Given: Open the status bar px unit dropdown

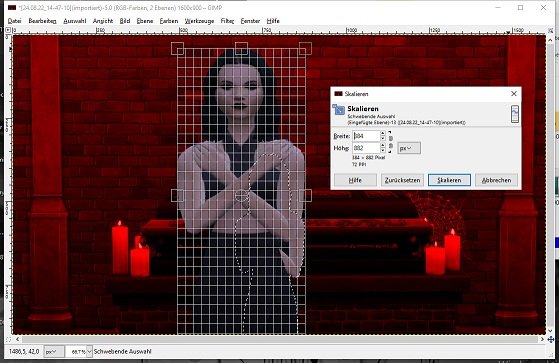Looking at the screenshot, I should 54,352.
